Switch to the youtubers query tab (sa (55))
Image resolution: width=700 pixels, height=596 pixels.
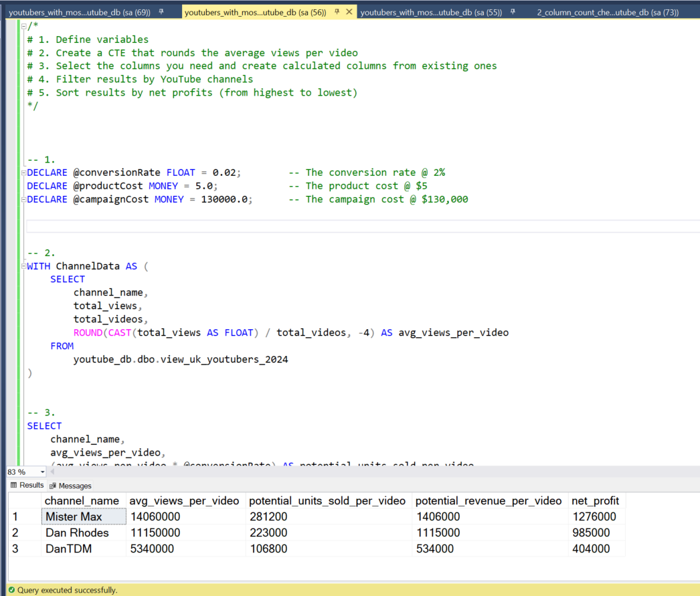pyautogui.click(x=431, y=12)
